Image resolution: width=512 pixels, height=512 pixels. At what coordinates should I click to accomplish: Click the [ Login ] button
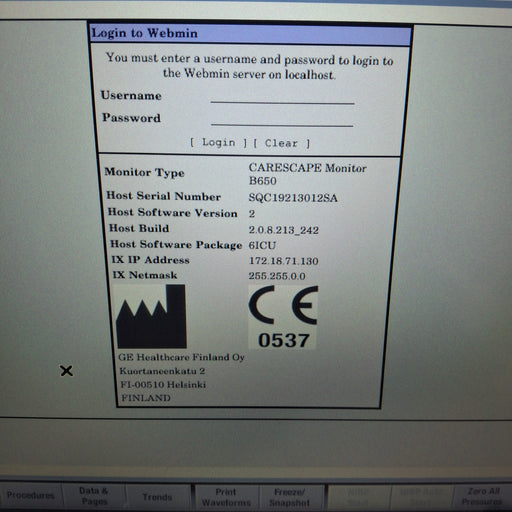coord(218,142)
